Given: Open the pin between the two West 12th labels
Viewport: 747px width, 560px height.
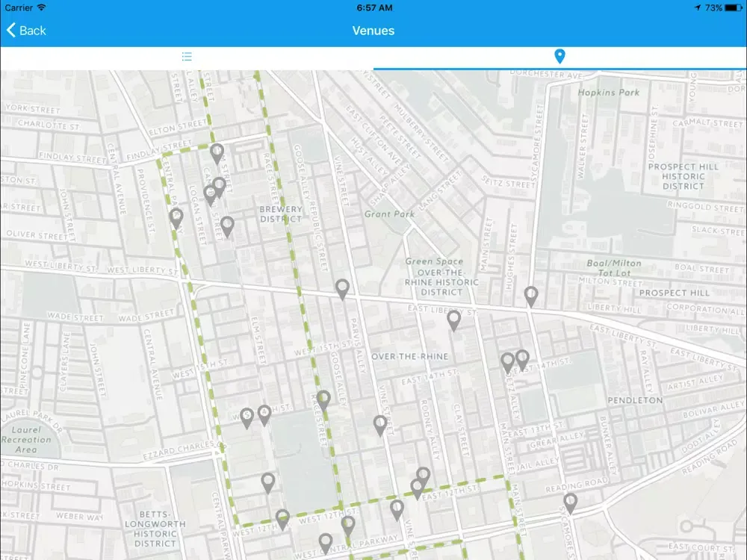Looking at the screenshot, I should pos(282,520).
